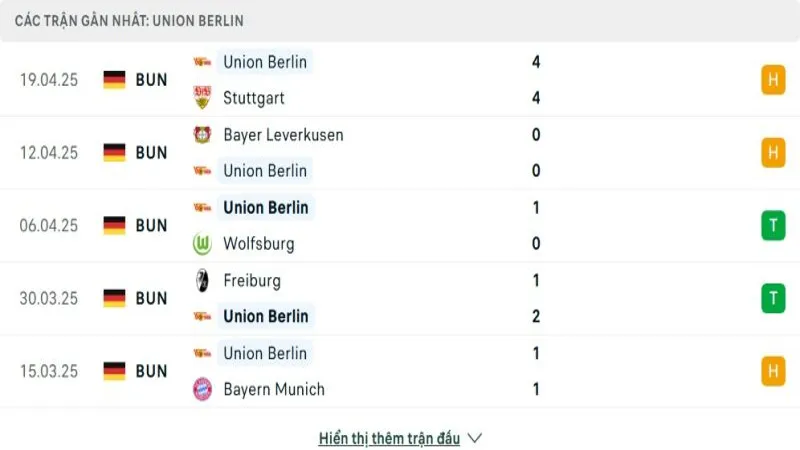Click the orange H badge for 19.04.25
This screenshot has height=450, width=800.
point(772,80)
